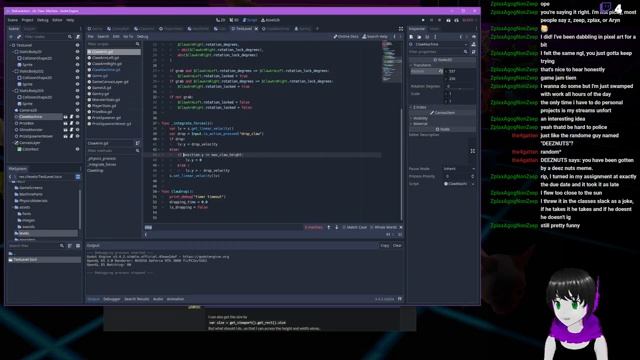Play the project
640x360 pixels.
point(423,20)
